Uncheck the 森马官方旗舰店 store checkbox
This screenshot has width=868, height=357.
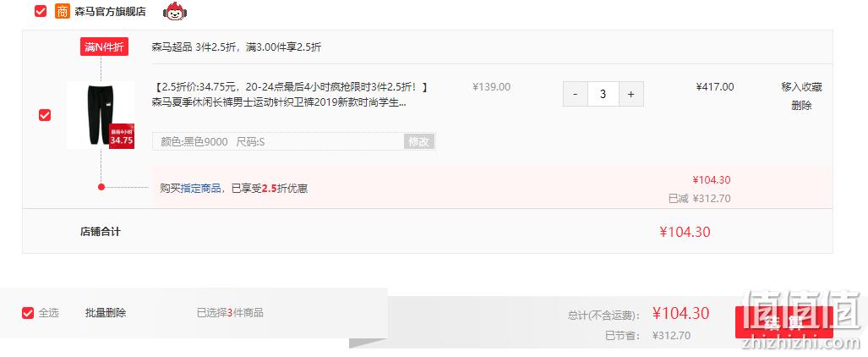(x=41, y=11)
